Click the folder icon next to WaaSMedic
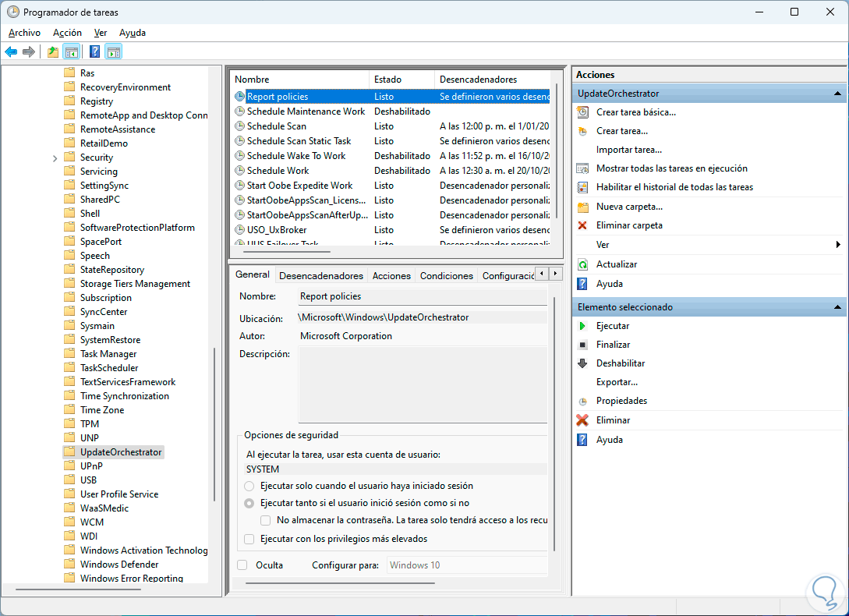 (x=69, y=508)
